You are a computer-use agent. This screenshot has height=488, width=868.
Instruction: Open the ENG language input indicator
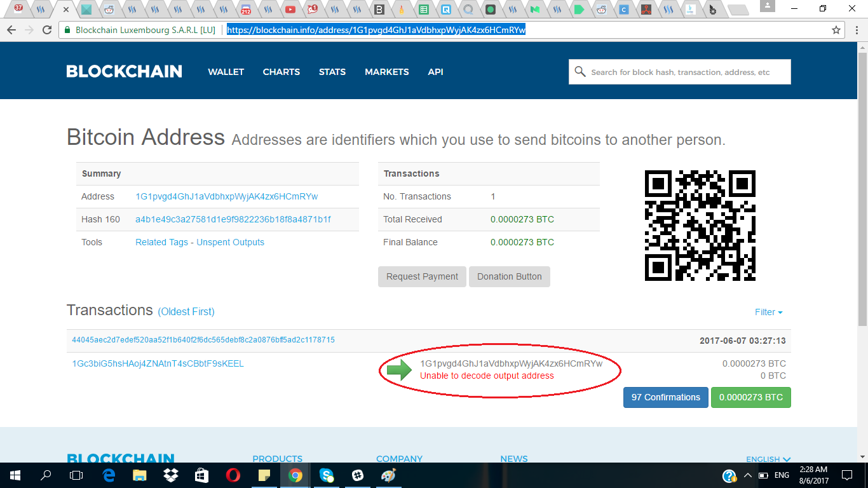pos(782,475)
